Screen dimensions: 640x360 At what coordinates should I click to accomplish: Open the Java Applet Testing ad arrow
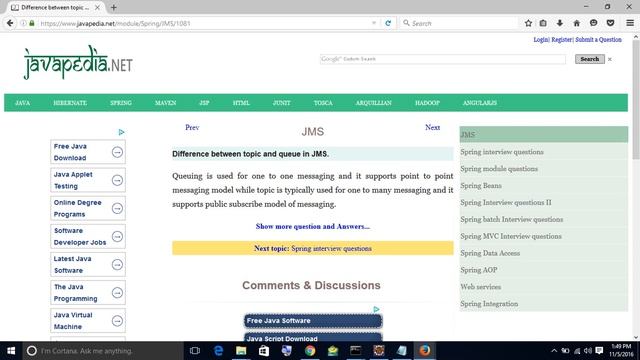(117, 180)
